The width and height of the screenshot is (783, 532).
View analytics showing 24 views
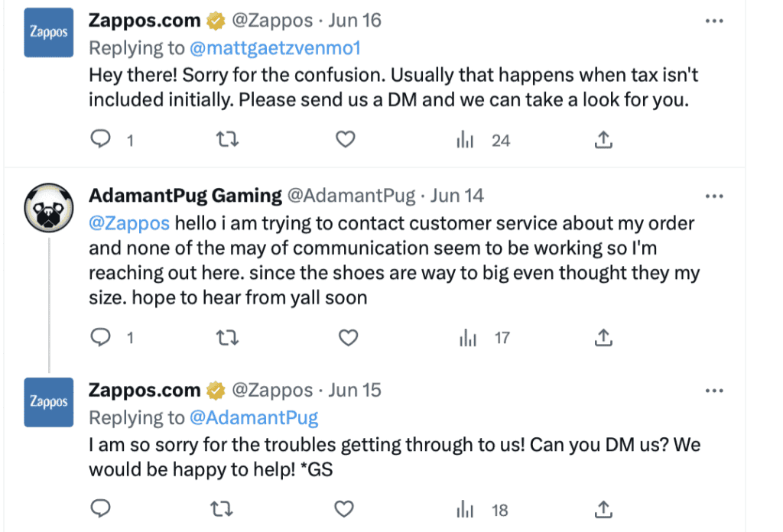(483, 140)
